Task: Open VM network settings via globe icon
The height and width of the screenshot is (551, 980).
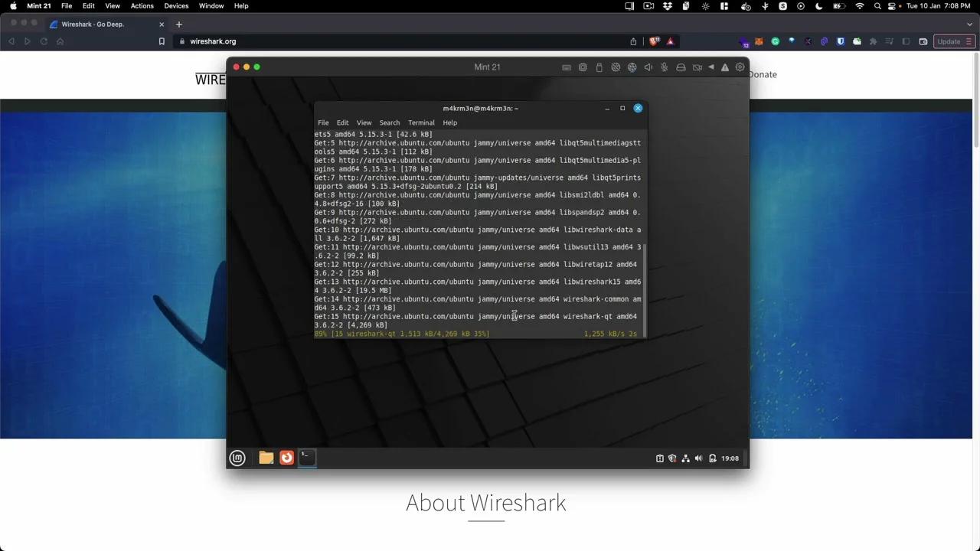Action: click(x=632, y=67)
